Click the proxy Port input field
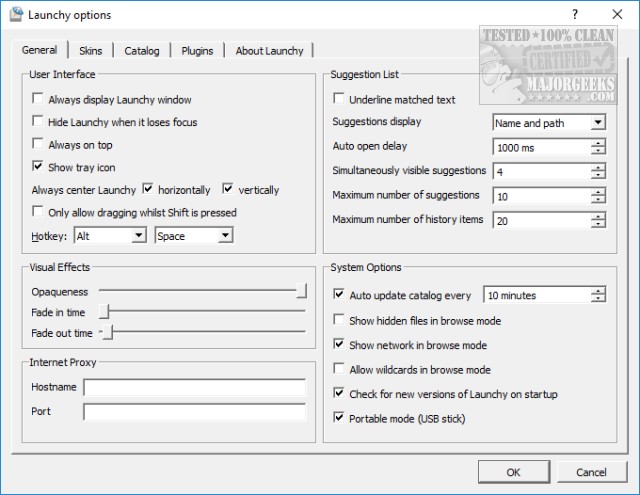 tap(195, 412)
